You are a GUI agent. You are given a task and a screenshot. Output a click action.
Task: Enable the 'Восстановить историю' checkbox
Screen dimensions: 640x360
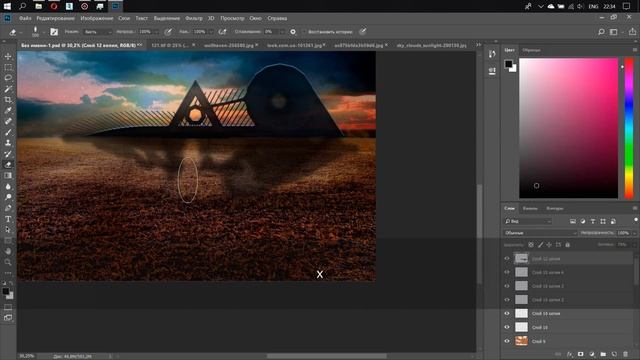tap(303, 32)
